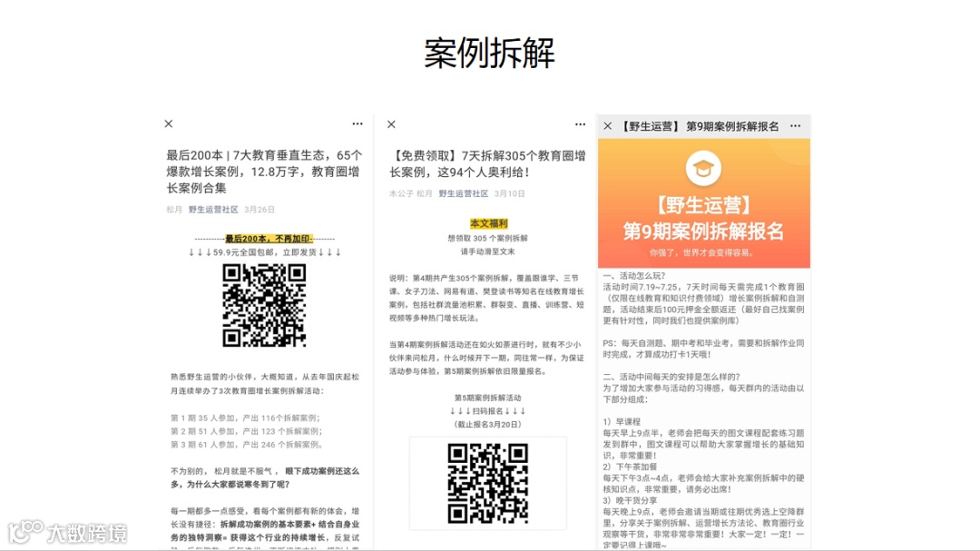The image size is (980, 551).
Task: Open 野生运营社区 link dated 3月10日
Action: coord(463,194)
